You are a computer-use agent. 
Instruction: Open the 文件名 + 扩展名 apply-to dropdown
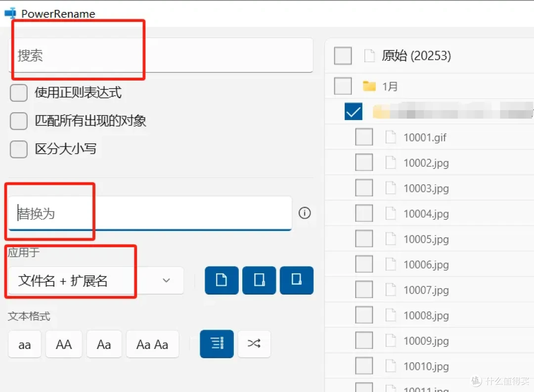96,281
